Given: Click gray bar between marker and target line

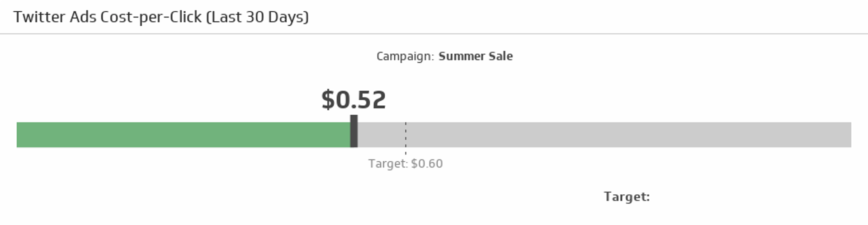Looking at the screenshot, I should 382,135.
